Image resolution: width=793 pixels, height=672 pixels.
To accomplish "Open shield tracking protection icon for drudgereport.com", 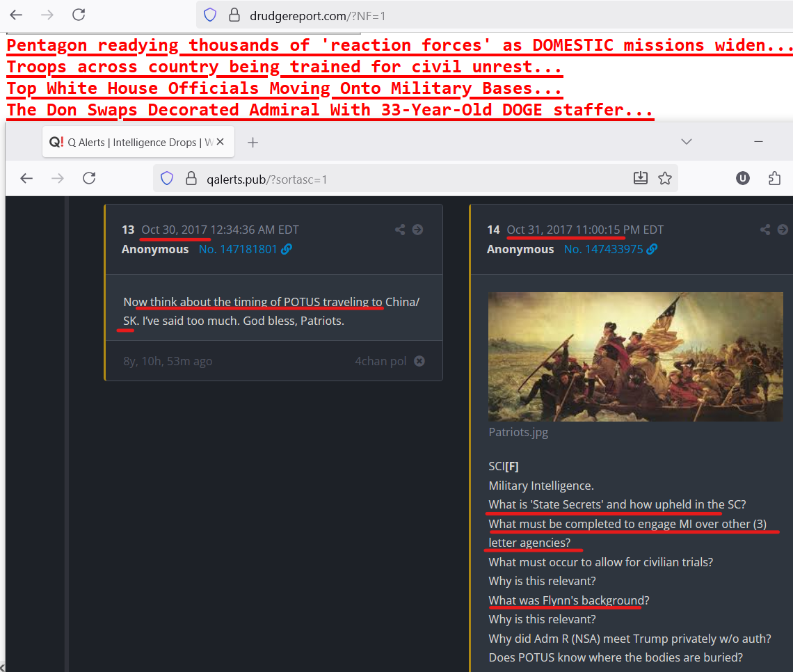I will click(x=210, y=15).
